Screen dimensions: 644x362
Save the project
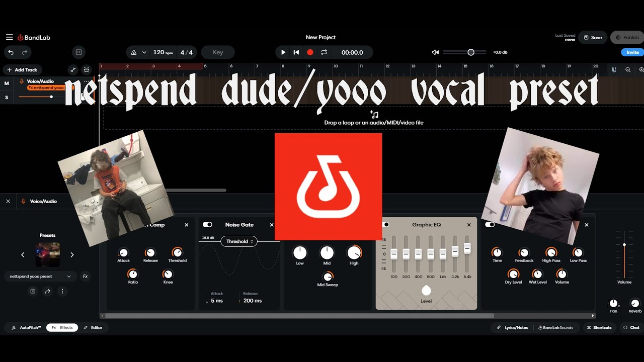(593, 38)
